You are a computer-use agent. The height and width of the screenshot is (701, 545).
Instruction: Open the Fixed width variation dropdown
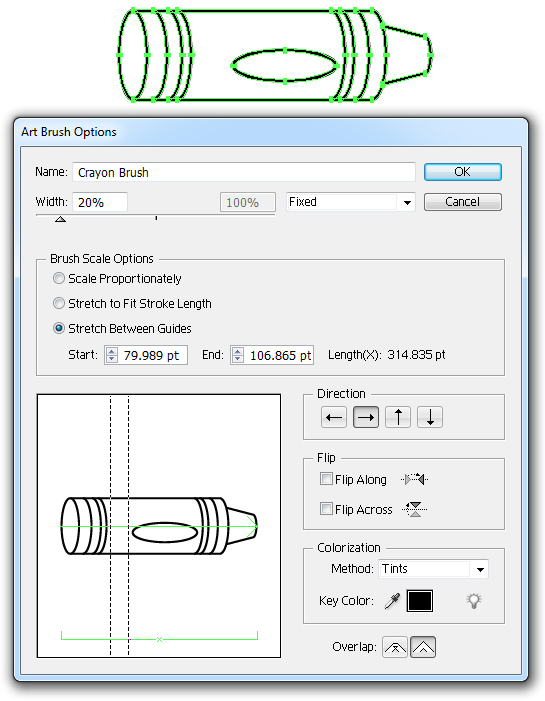[x=351, y=202]
